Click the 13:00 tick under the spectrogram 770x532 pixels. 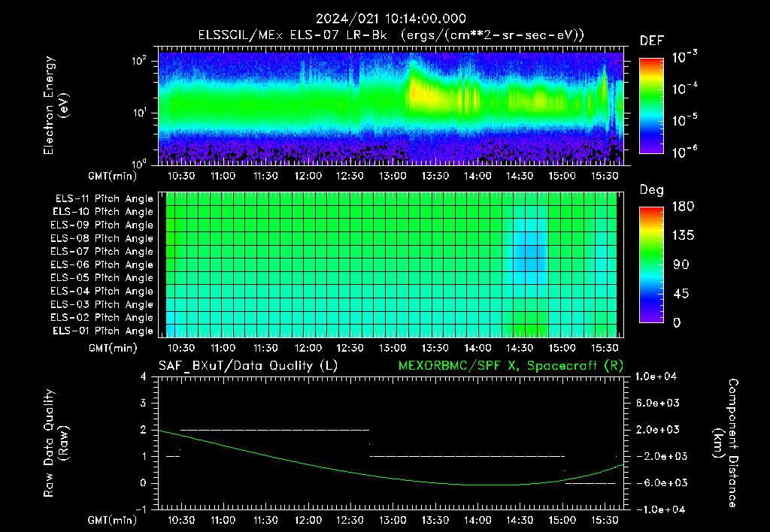393,176
